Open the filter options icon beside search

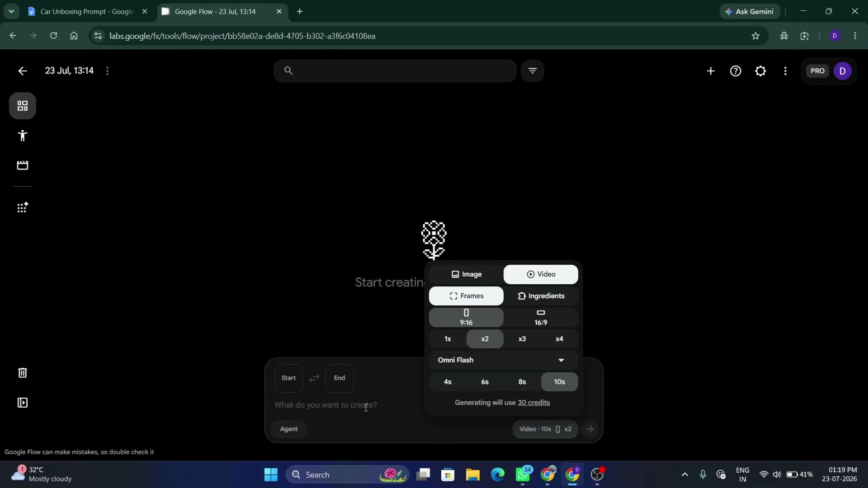[x=533, y=71]
